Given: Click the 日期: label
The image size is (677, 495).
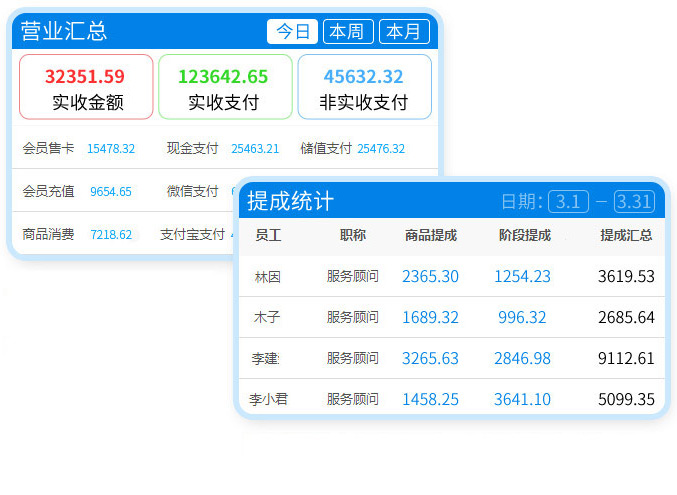Looking at the screenshot, I should click(522, 202).
